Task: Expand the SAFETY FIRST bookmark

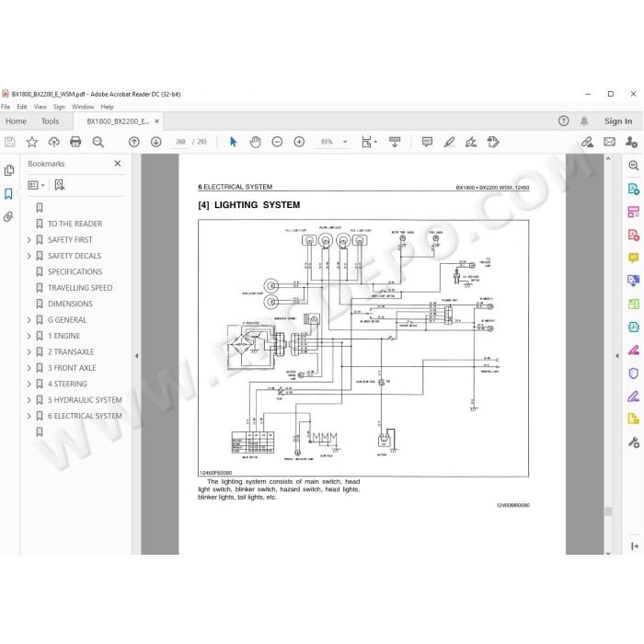Action: pyautogui.click(x=29, y=239)
